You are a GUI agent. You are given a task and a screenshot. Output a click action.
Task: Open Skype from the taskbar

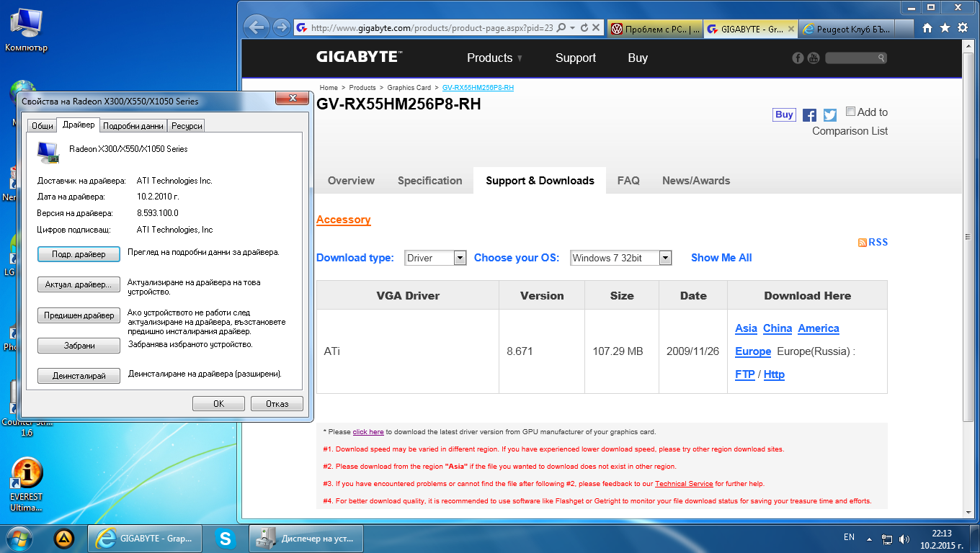(x=226, y=538)
